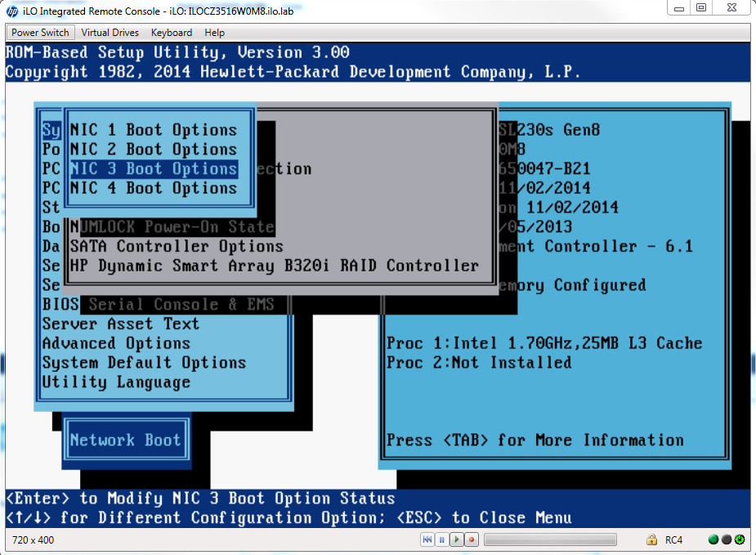756x555 pixels.
Task: Select System Default Options menu item
Action: (x=144, y=363)
